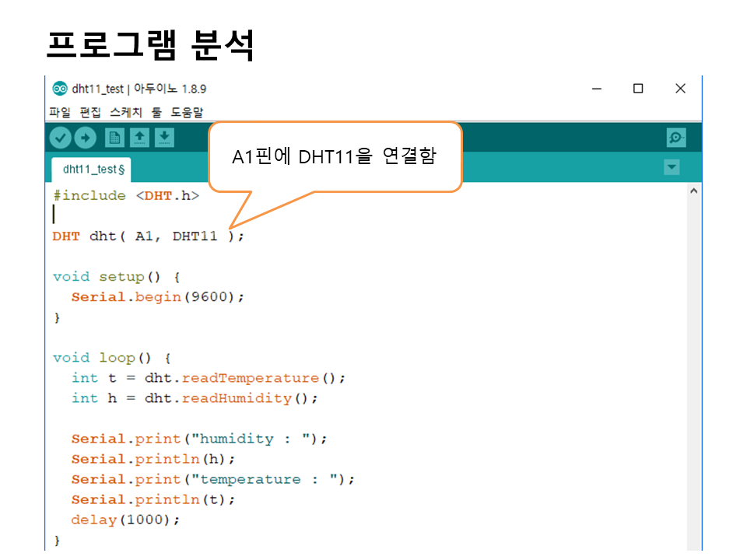
Task: Click on 'DHT dht( A1, DHT11 );' line
Action: (x=148, y=236)
